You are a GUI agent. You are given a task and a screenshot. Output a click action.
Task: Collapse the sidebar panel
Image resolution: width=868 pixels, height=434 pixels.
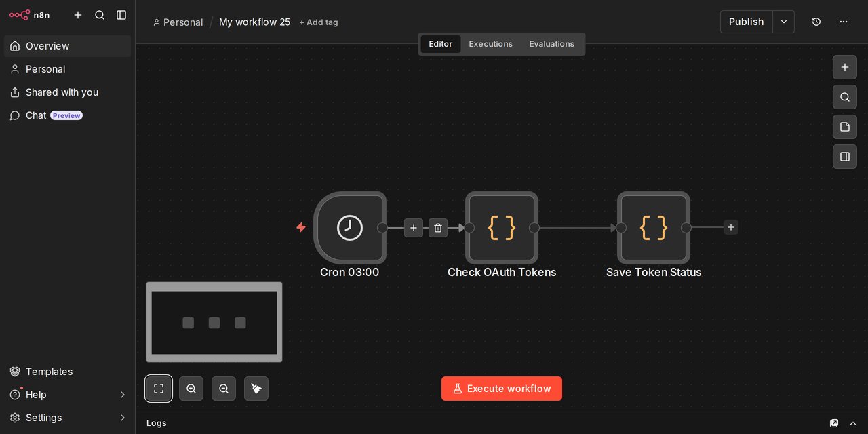[x=121, y=15]
